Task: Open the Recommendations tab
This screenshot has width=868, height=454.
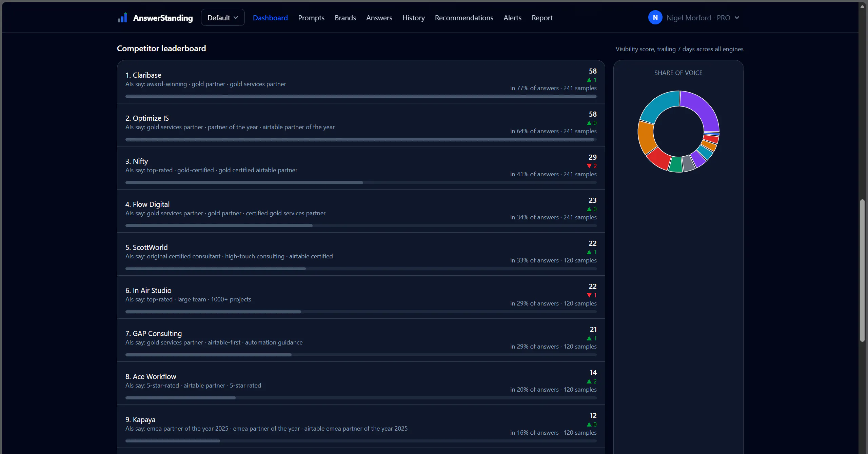Action: 464,18
